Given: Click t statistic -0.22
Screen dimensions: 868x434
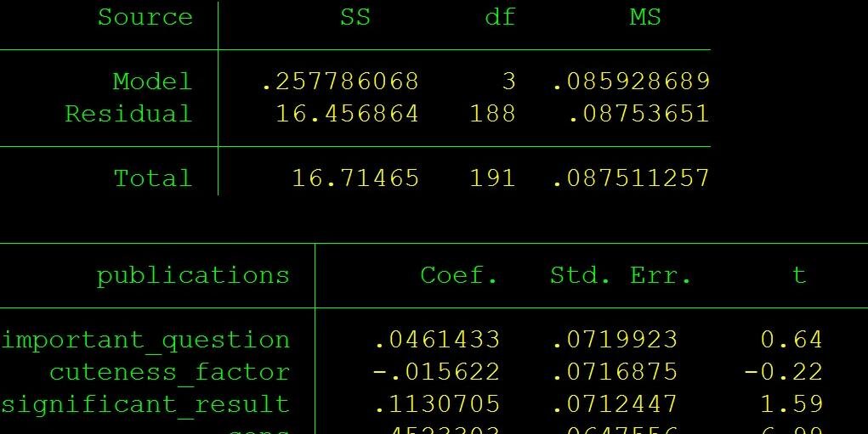Looking at the screenshot, I should (x=783, y=371).
